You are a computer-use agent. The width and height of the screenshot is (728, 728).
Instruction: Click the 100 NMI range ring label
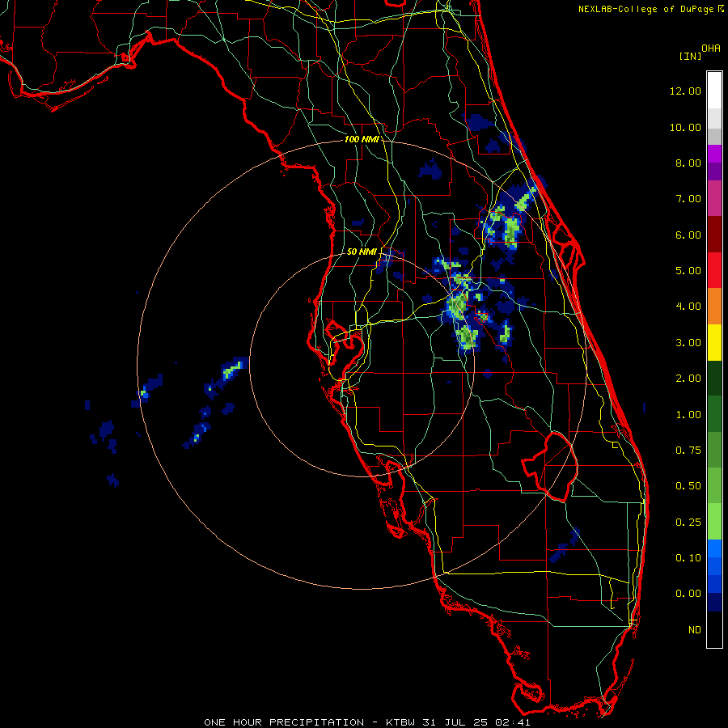(x=362, y=139)
